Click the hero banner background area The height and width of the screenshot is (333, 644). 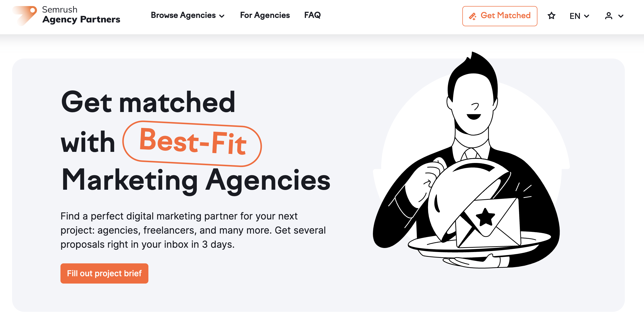(x=322, y=297)
